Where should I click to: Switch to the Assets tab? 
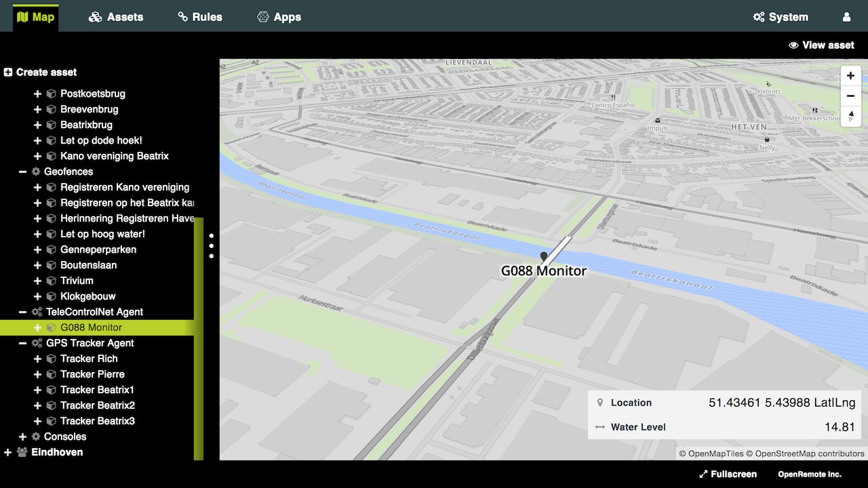116,17
